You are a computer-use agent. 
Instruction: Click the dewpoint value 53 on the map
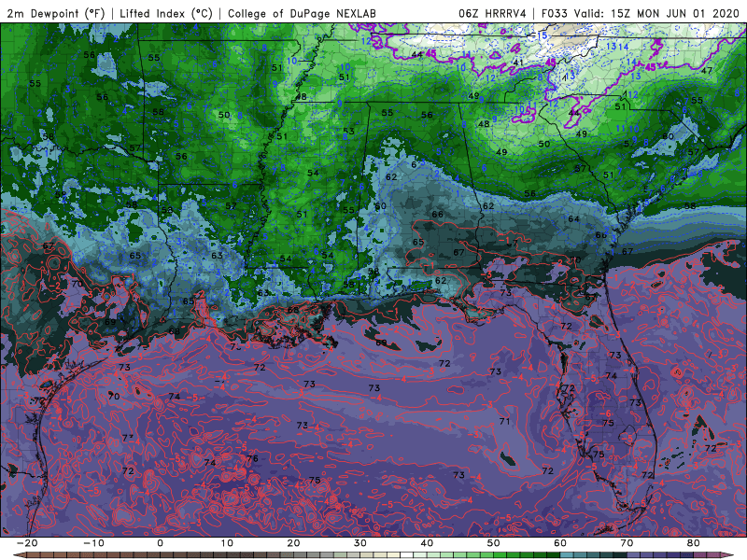pos(348,131)
